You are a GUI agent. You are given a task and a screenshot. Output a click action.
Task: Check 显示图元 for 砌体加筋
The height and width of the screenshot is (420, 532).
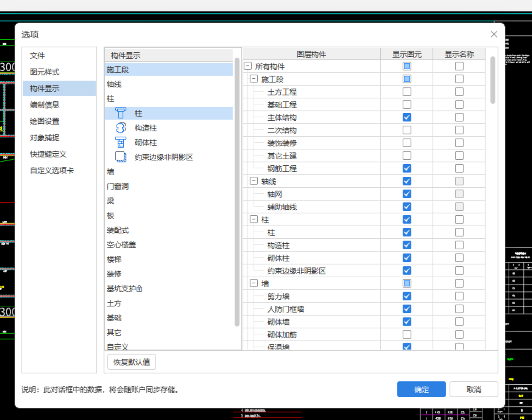tap(407, 334)
